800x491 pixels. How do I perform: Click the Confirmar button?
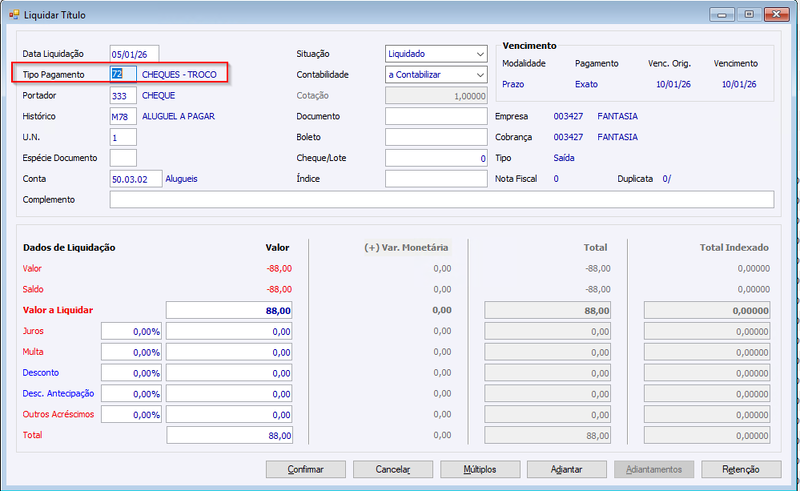306,469
